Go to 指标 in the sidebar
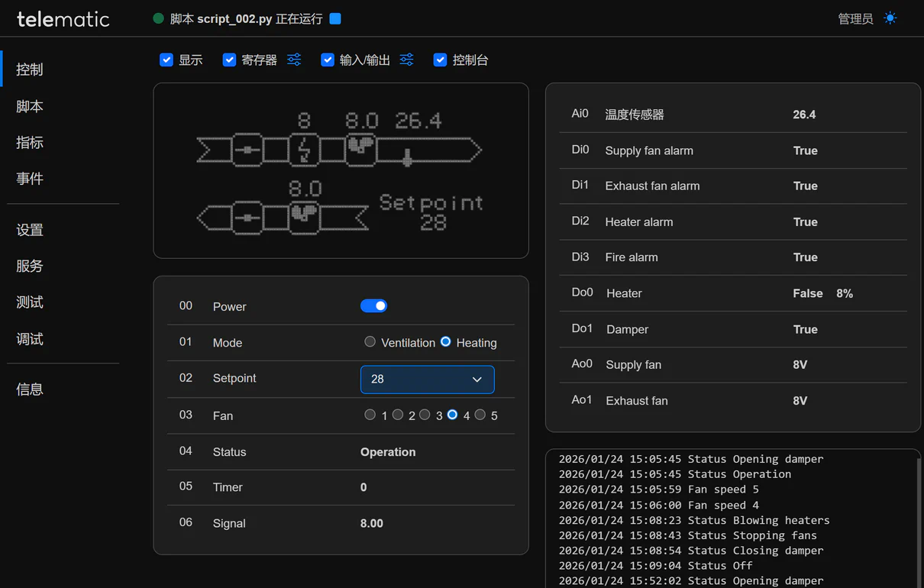Screen dimensions: 924x588 pos(30,142)
